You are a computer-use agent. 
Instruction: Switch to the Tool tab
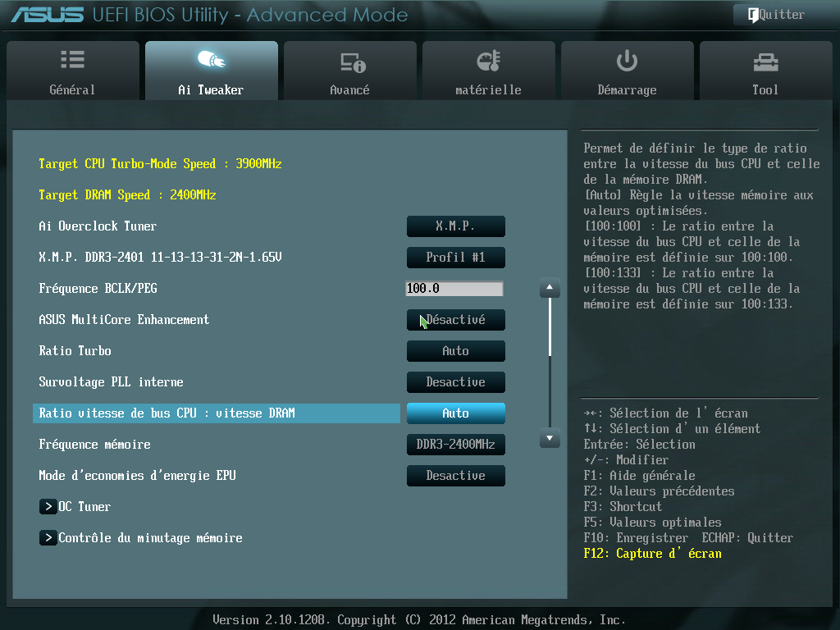pyautogui.click(x=765, y=71)
